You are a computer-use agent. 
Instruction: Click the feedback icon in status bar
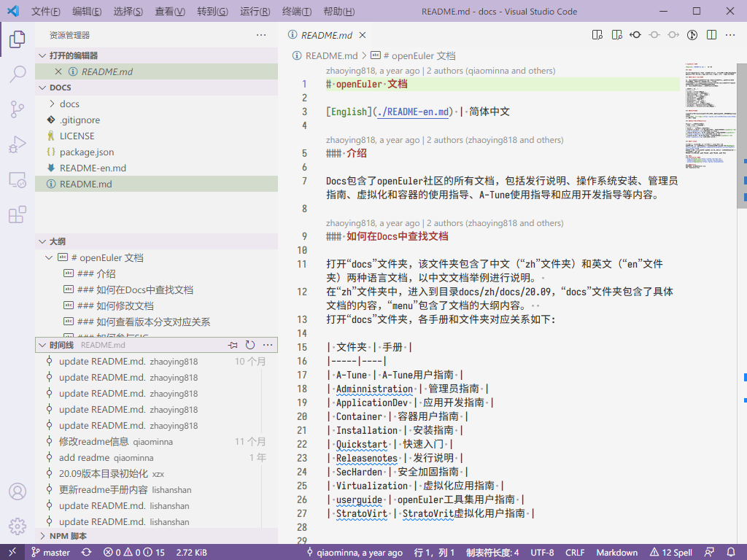709,553
